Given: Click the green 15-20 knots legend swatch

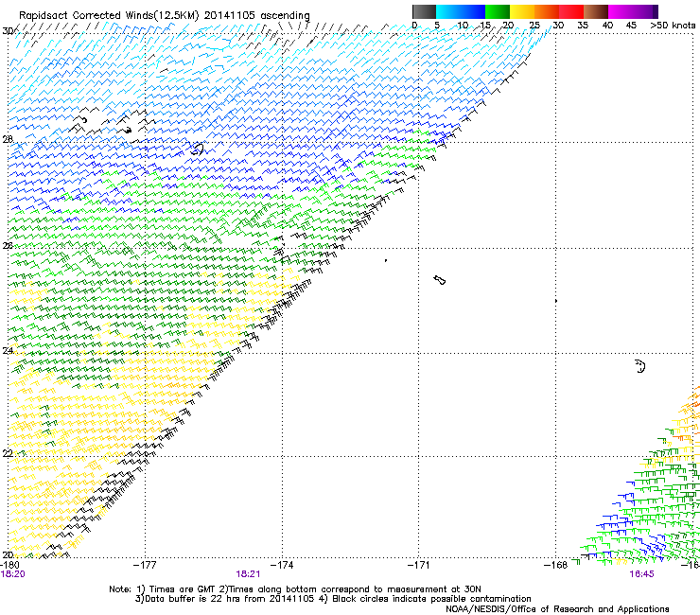Looking at the screenshot, I should point(498,11).
